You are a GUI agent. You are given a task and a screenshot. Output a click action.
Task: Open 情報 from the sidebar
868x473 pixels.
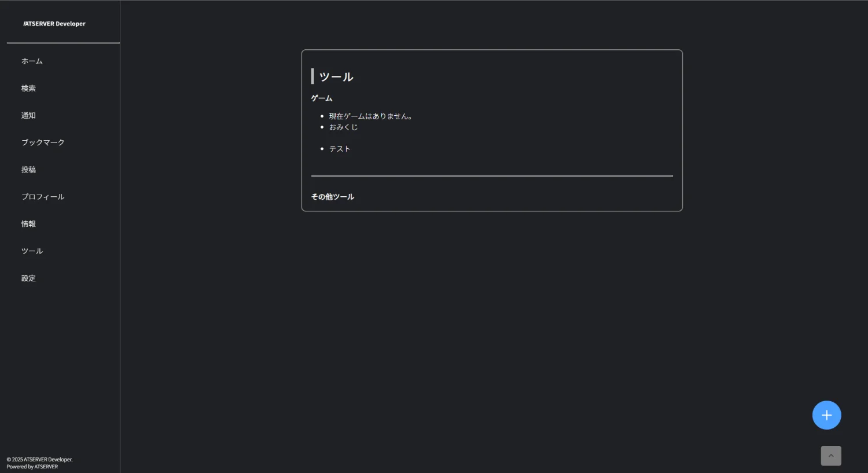point(28,224)
